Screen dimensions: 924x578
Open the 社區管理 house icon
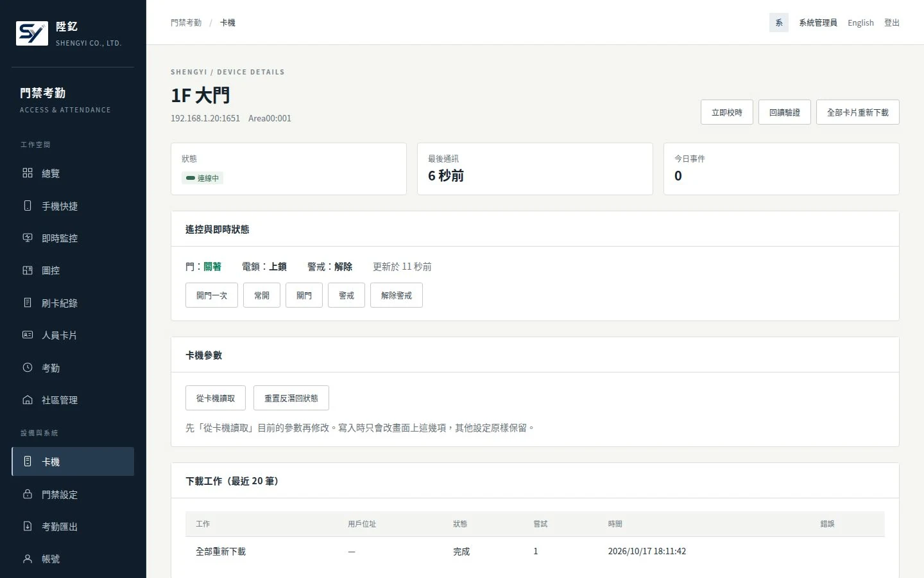(28, 399)
